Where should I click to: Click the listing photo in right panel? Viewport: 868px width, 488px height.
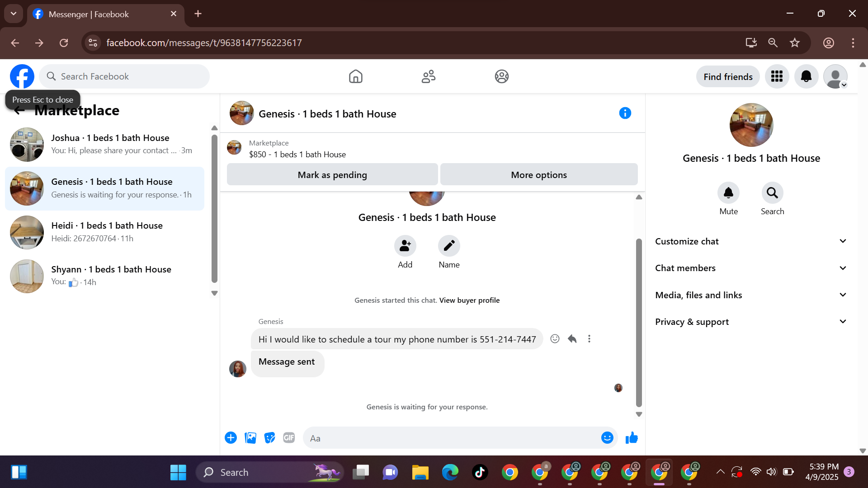point(751,125)
